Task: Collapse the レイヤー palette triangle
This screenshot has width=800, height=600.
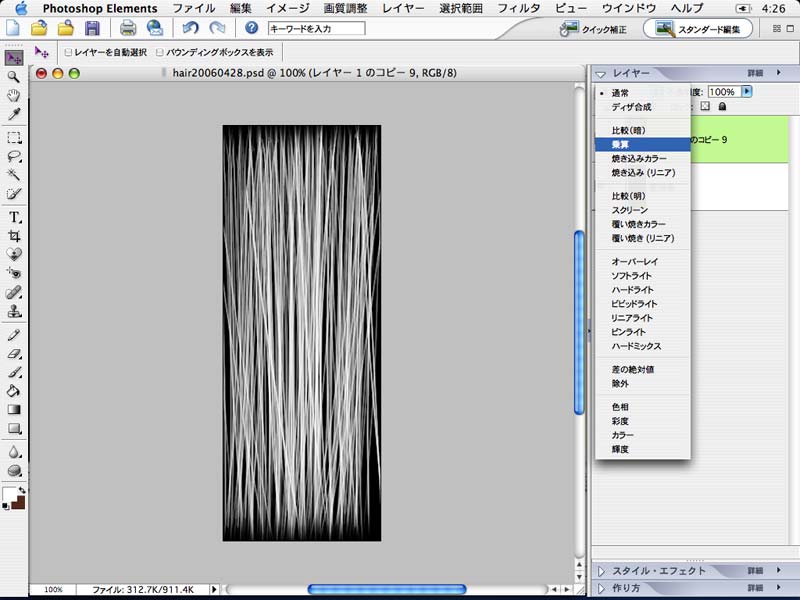Action: point(601,74)
